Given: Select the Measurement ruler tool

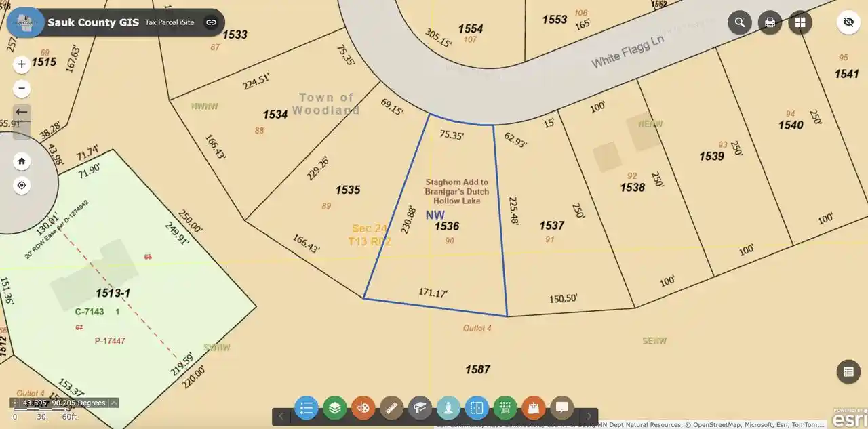Looking at the screenshot, I should click(x=392, y=408).
